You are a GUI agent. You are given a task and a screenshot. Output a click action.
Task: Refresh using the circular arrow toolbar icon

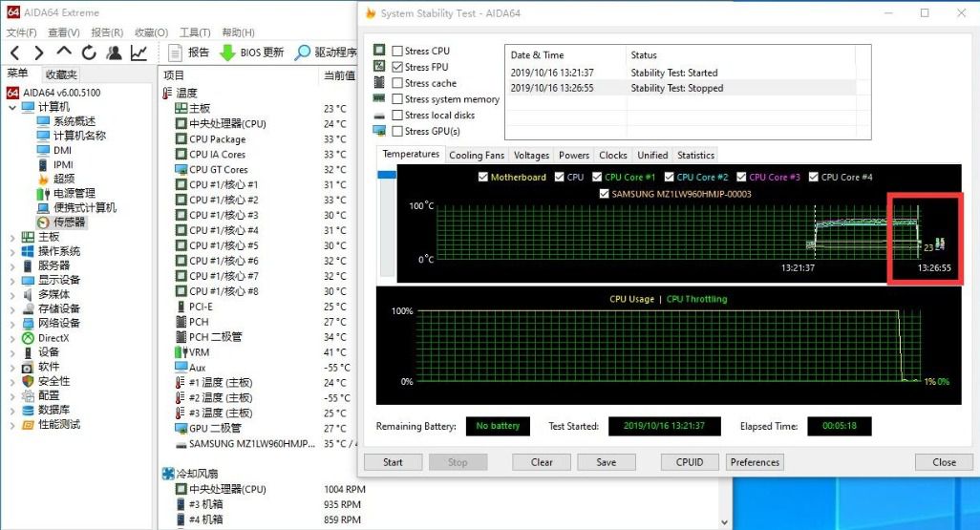point(89,53)
